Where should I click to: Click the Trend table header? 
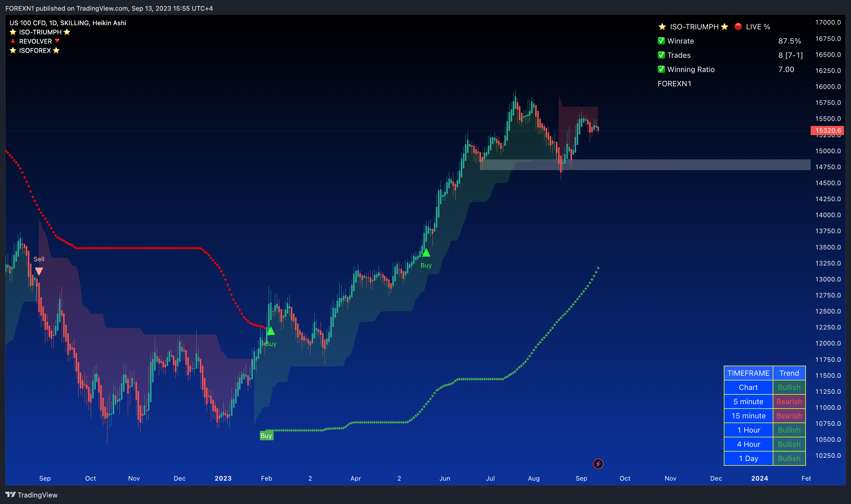(789, 373)
